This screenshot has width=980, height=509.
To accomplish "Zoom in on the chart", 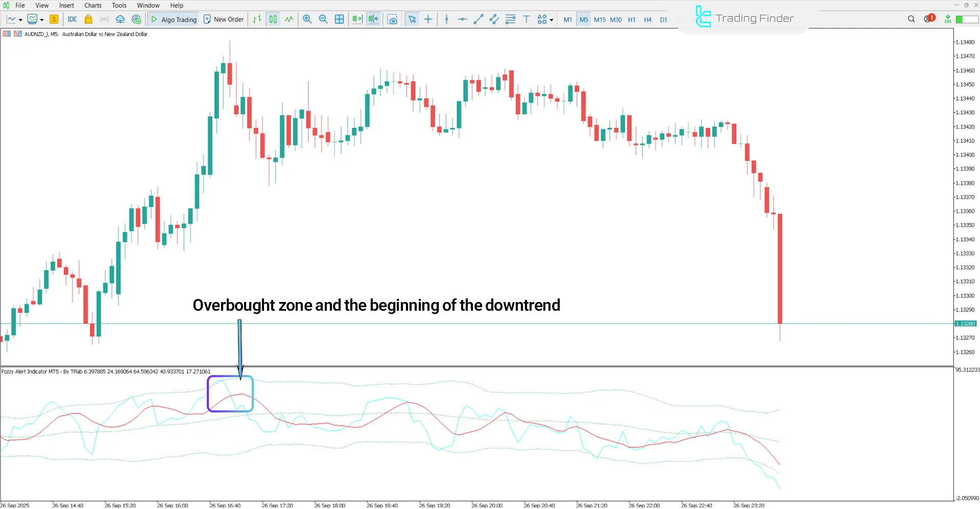I will (307, 19).
